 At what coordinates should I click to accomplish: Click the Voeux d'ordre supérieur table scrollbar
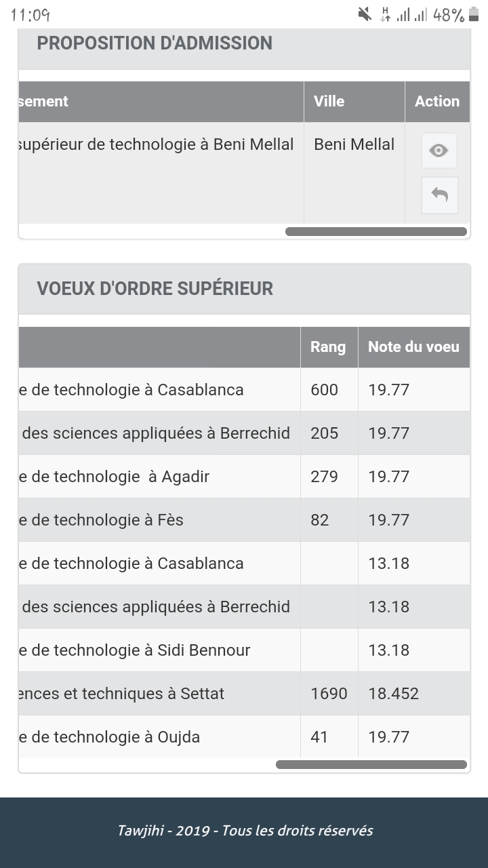tap(371, 765)
